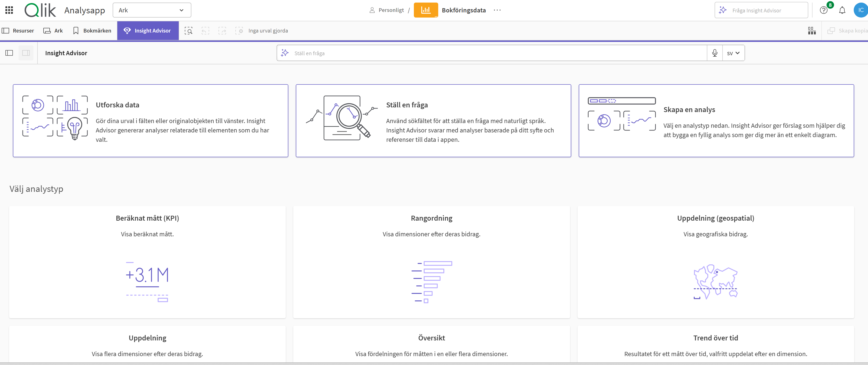Open the Bokmärken tab
This screenshot has height=365, width=868.
[92, 31]
